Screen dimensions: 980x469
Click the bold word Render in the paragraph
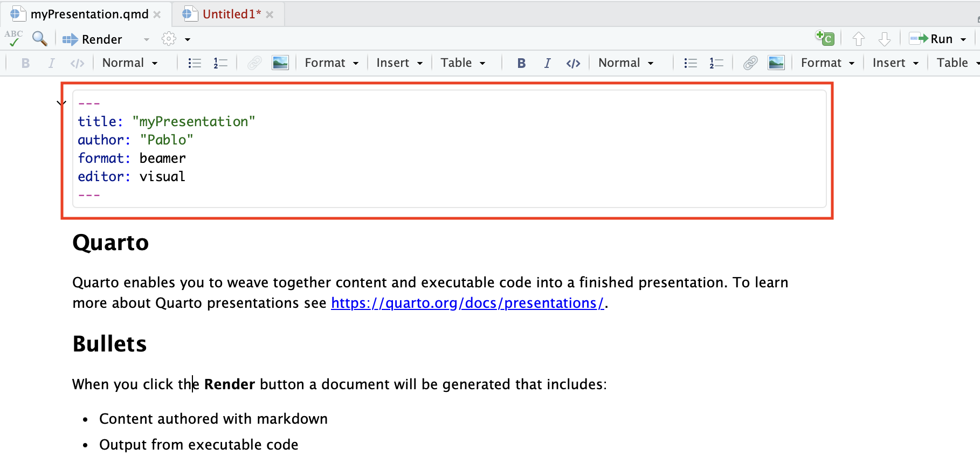click(x=230, y=384)
